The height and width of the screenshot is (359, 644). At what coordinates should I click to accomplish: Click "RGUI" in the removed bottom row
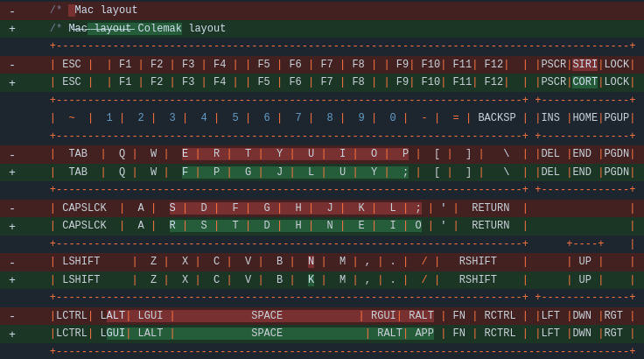pos(383,315)
